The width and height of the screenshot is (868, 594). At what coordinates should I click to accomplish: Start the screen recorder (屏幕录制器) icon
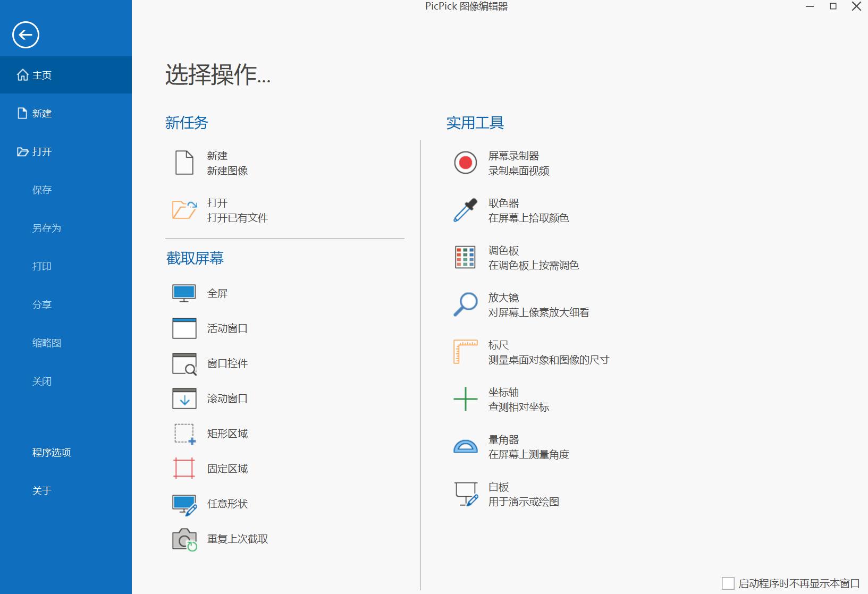coord(466,163)
